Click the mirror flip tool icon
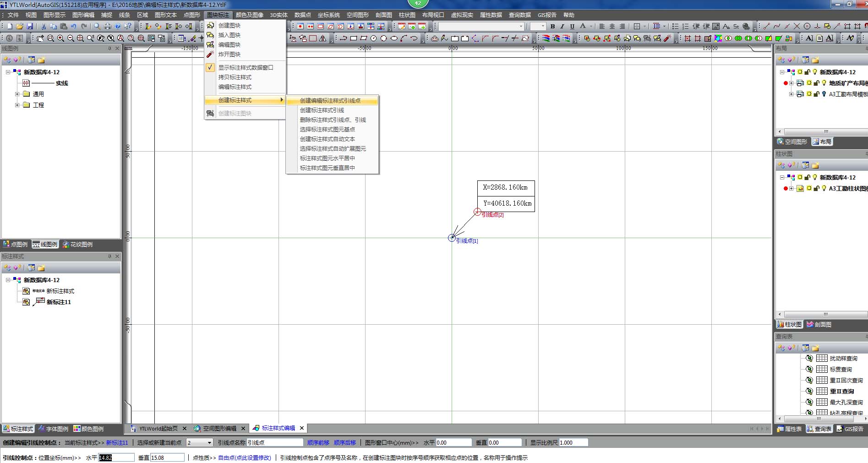The image size is (868, 463). pos(323,38)
